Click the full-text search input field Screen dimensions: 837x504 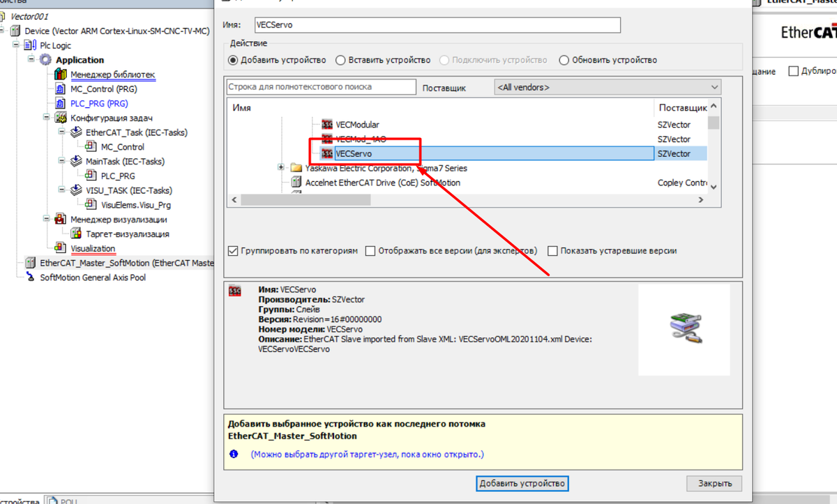(x=321, y=87)
